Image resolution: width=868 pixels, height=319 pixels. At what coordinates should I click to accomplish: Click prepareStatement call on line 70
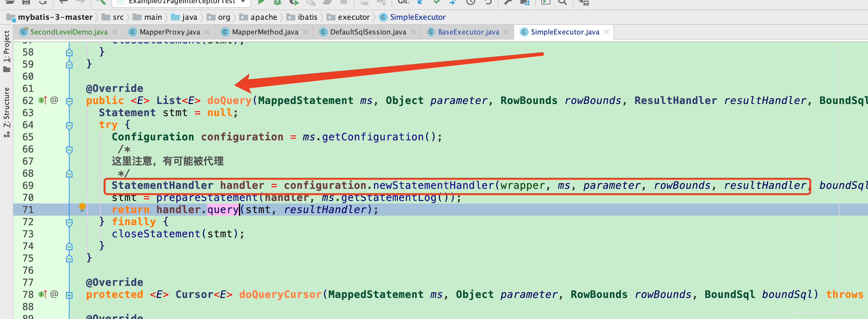[x=207, y=197]
